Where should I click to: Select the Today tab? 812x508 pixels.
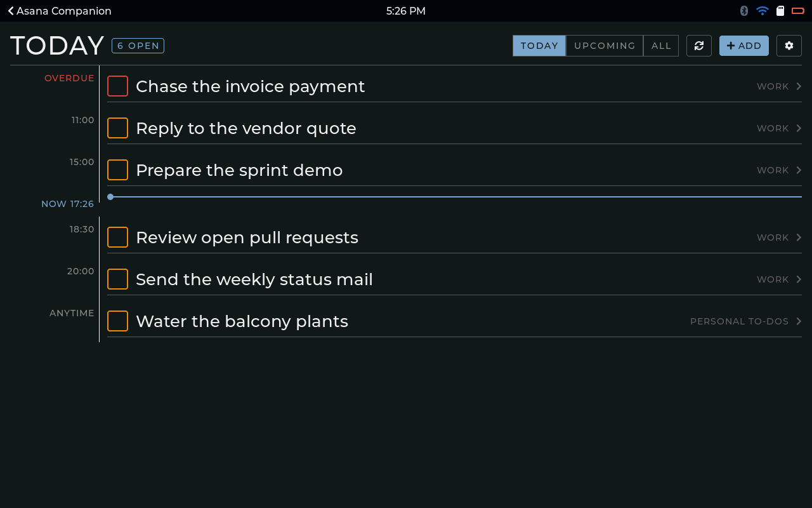(x=539, y=46)
